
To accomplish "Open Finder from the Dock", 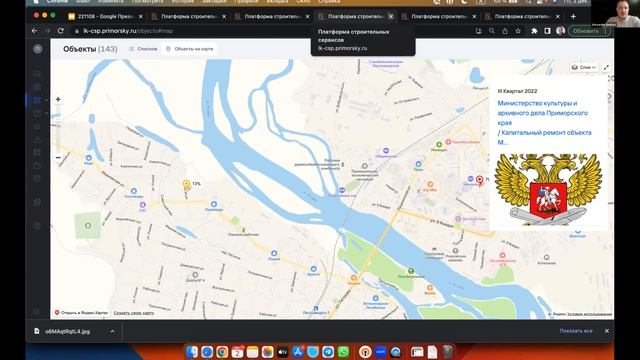I will (x=192, y=351).
